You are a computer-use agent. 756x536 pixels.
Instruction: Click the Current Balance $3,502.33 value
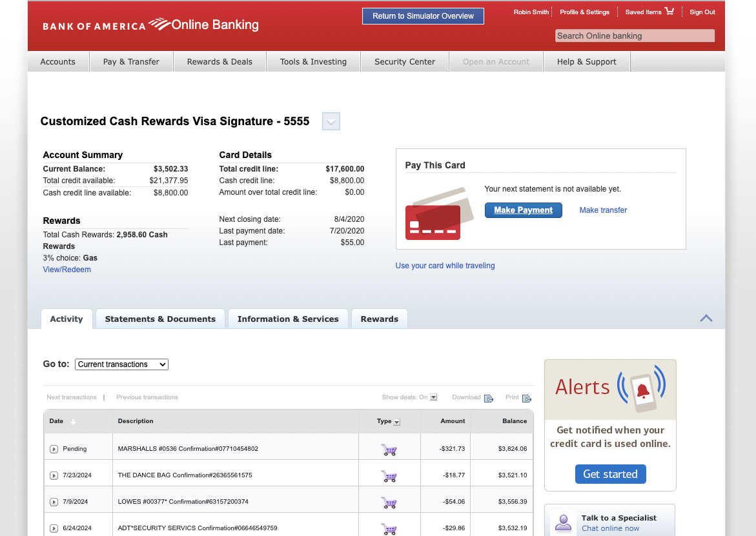pyautogui.click(x=170, y=169)
